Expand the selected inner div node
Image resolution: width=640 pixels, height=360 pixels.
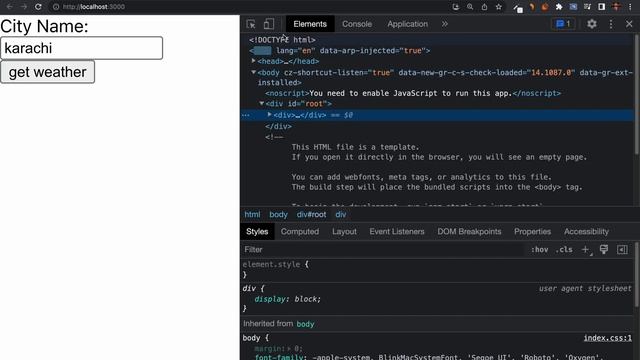pos(270,115)
